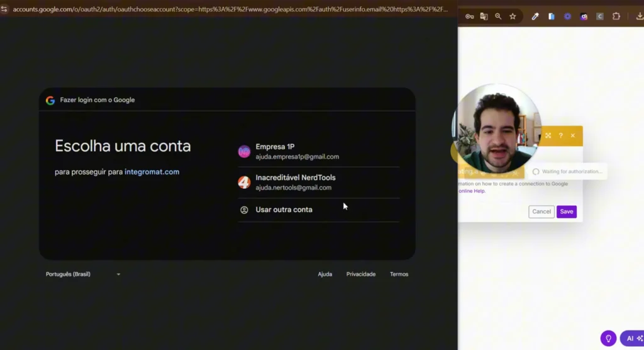Image resolution: width=644 pixels, height=350 pixels.
Task: Open the integromat.com link
Action: (x=152, y=172)
